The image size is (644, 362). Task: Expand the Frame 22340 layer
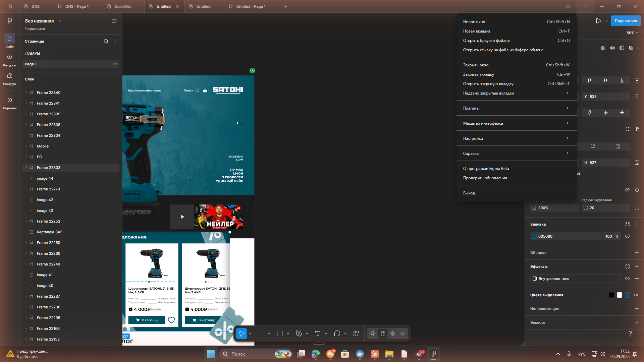pos(26,93)
